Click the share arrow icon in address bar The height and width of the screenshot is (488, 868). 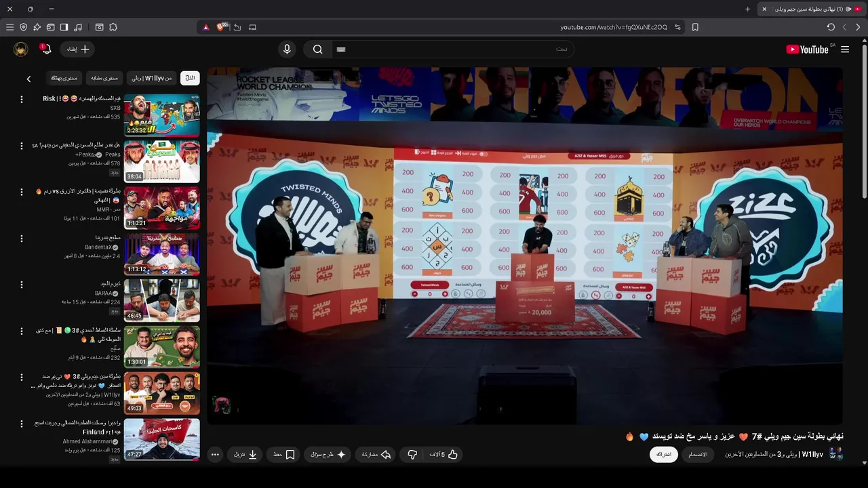tap(237, 27)
